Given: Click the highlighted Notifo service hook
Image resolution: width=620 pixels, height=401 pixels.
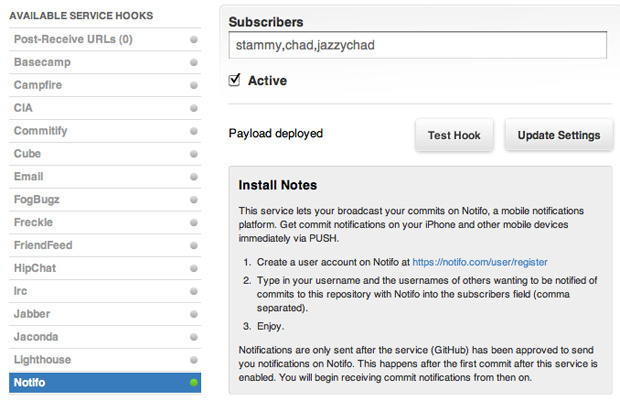Looking at the screenshot, I should (x=105, y=383).
